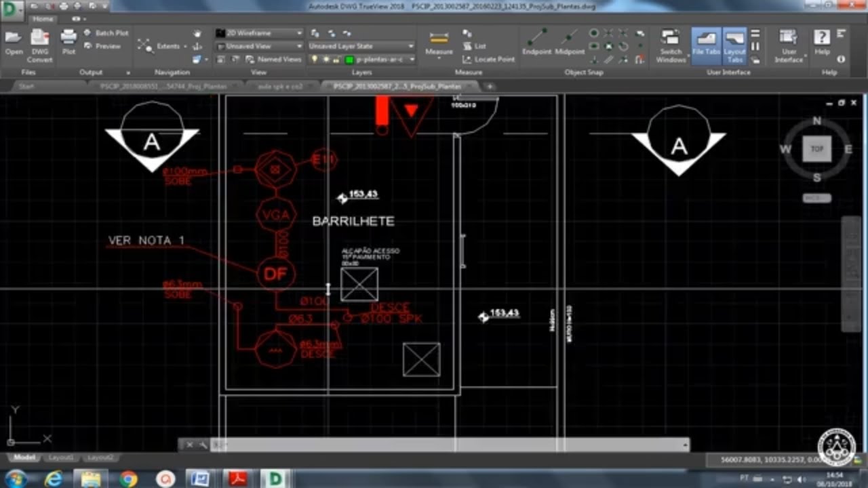
Task: Open the Unsaved Layer State dropdown
Action: [x=361, y=46]
